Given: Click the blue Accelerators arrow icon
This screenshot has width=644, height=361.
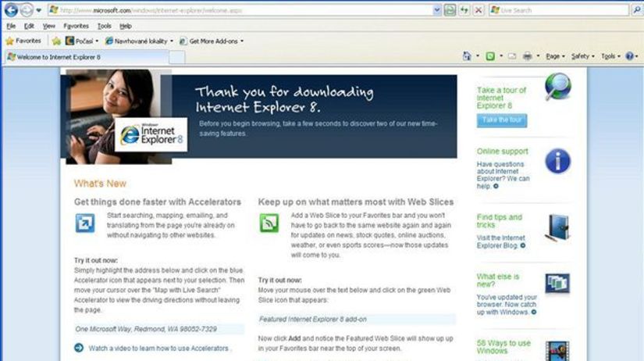Looking at the screenshot, I should [x=84, y=223].
